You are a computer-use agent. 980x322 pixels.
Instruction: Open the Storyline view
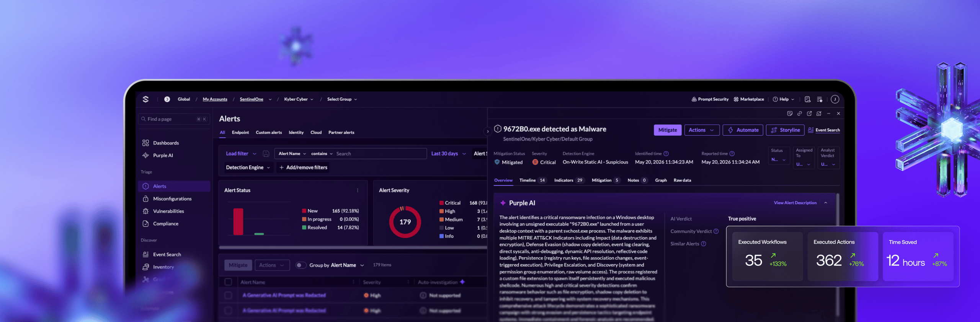point(785,130)
